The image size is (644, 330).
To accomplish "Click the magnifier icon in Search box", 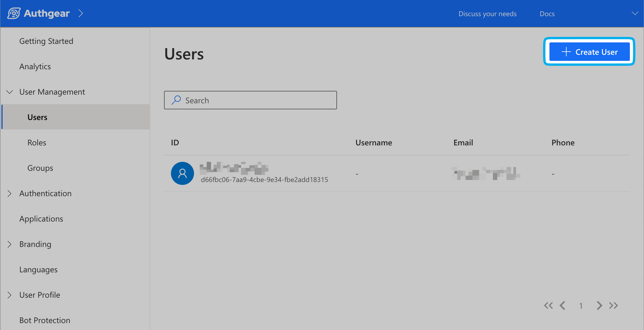I will (176, 100).
